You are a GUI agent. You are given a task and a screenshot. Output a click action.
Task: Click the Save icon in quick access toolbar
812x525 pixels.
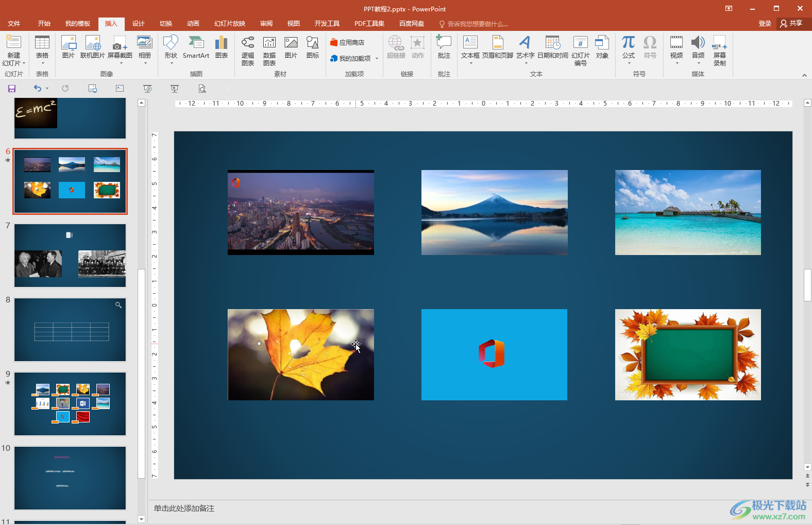tap(12, 89)
